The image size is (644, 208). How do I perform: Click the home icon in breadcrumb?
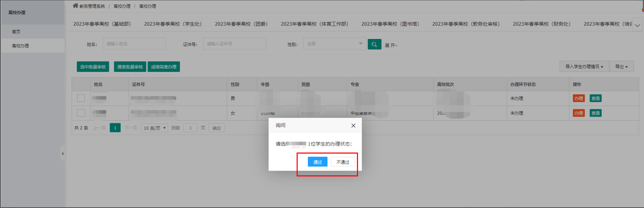point(75,6)
